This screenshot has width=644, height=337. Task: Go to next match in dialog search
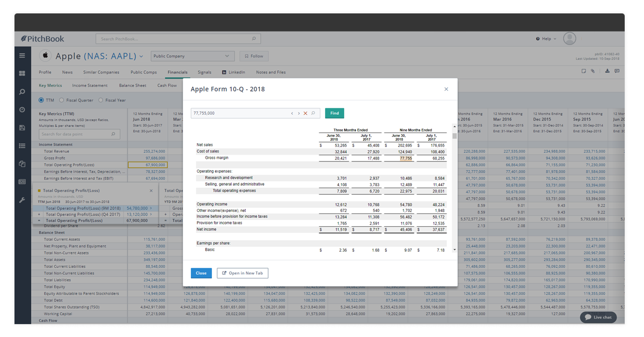[298, 113]
